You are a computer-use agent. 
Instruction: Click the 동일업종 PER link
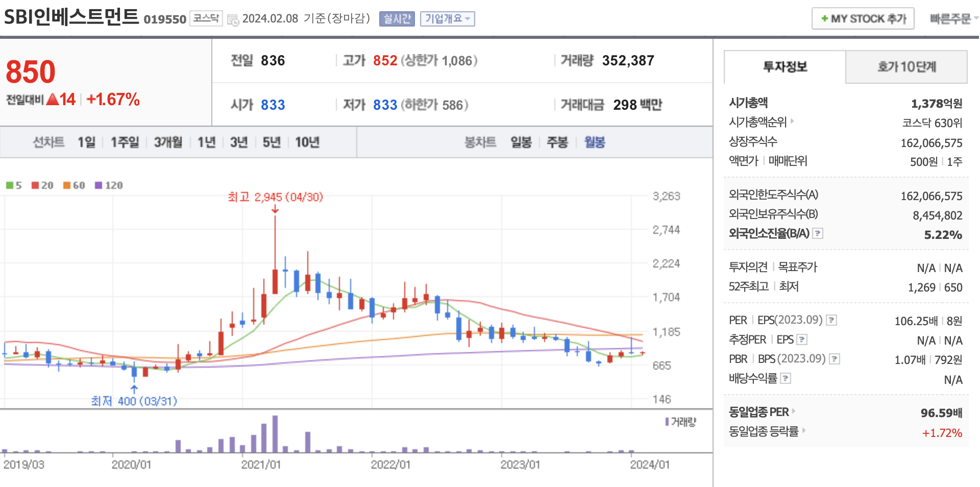tap(759, 412)
